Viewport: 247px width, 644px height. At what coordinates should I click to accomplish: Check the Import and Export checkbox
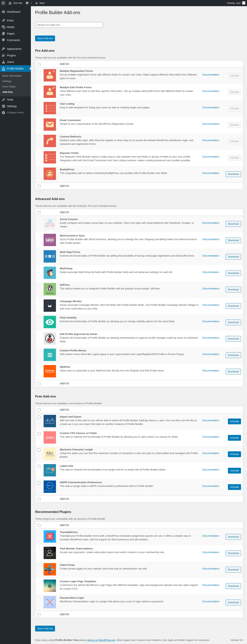tap(39, 417)
